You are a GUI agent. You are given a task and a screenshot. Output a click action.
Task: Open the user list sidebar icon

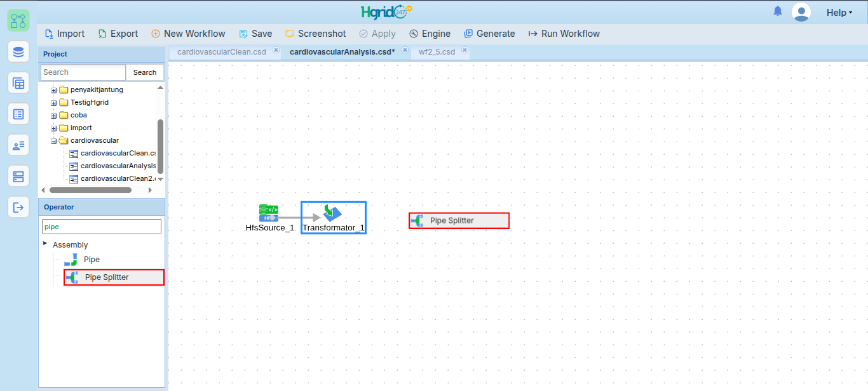(x=18, y=145)
